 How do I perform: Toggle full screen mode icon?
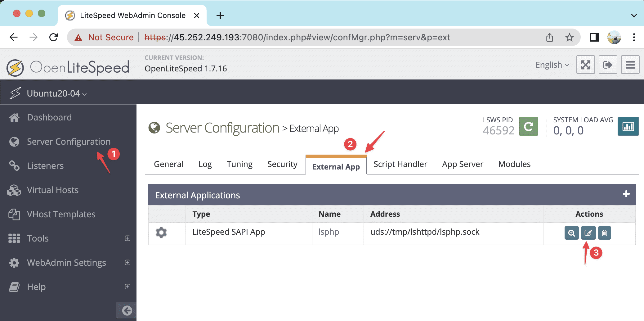585,65
